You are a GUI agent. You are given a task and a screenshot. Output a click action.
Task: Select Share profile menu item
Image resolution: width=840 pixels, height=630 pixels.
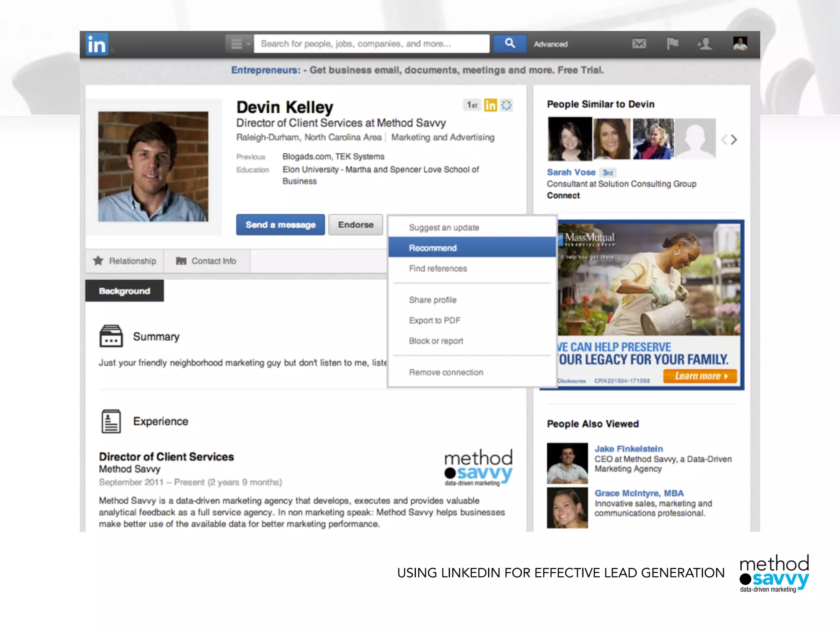472,300
